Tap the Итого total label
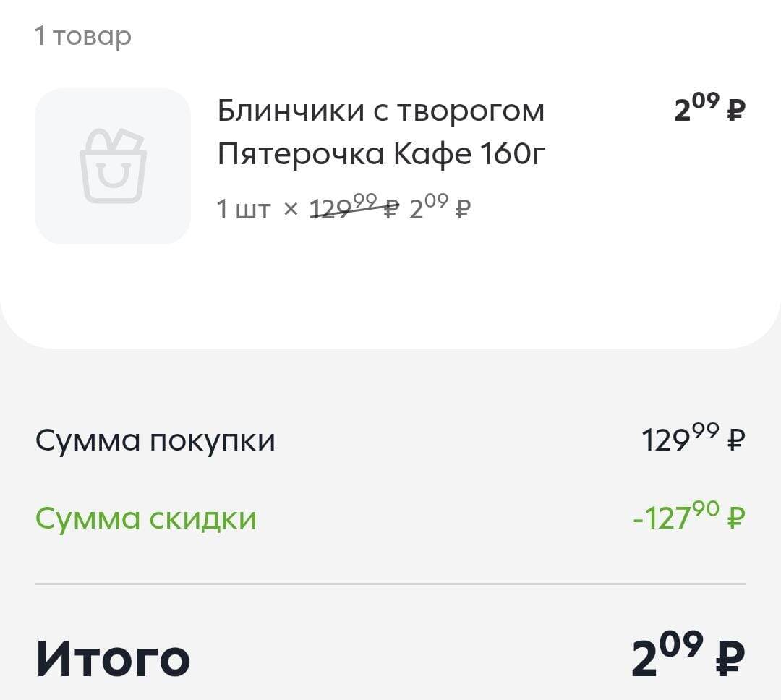 113,659
